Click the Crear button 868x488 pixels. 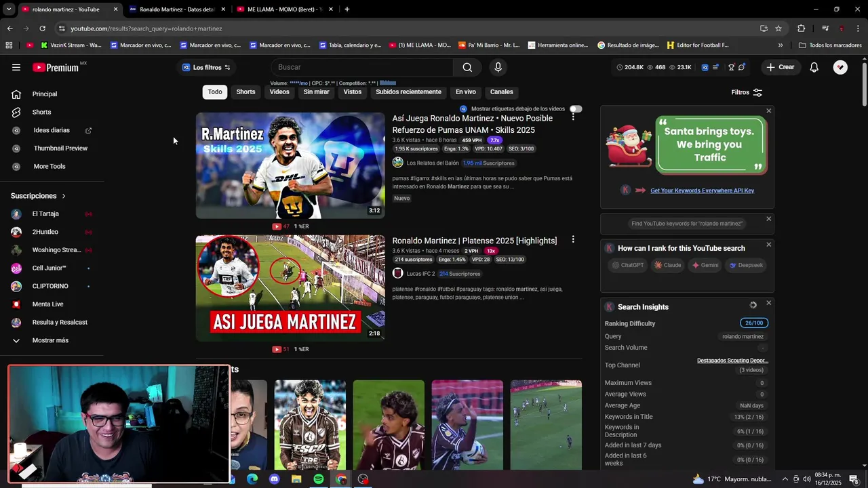(x=781, y=67)
